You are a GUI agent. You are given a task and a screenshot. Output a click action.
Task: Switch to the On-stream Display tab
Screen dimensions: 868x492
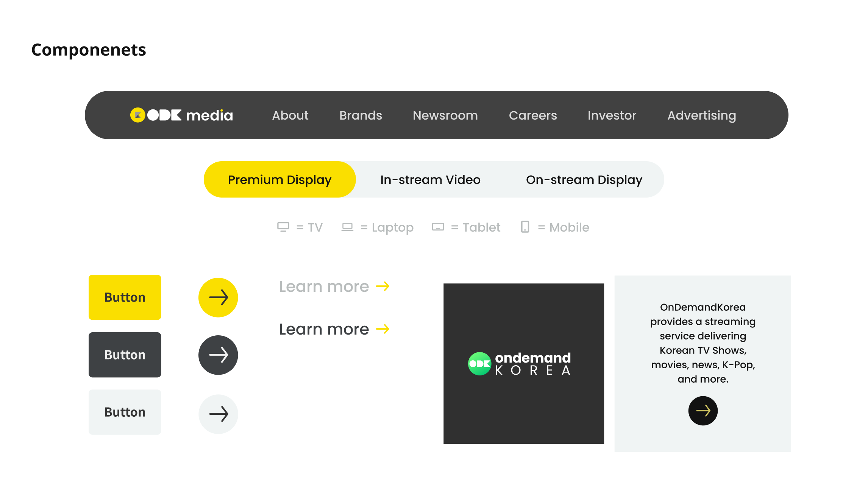point(584,179)
